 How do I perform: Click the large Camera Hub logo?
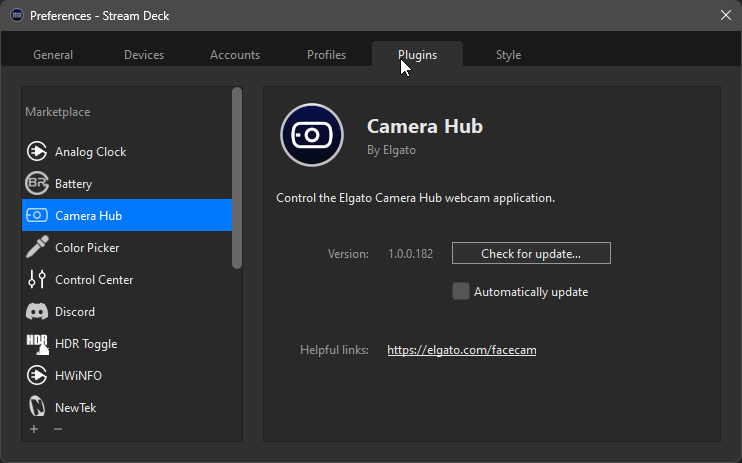click(312, 135)
